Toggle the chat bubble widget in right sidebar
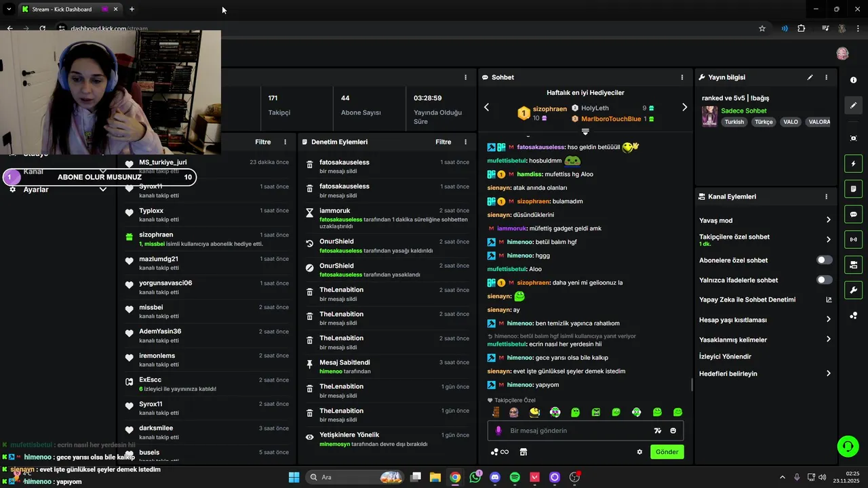Viewport: 868px width, 488px height. (853, 214)
